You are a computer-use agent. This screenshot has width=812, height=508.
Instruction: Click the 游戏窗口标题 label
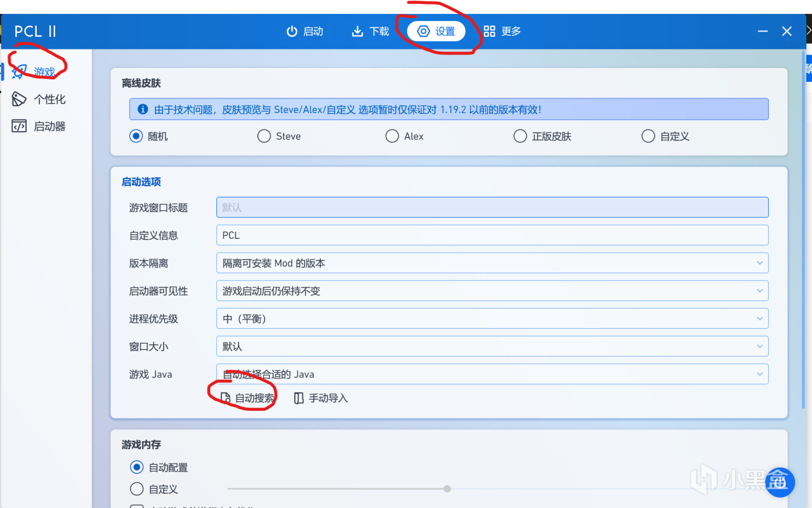pyautogui.click(x=159, y=208)
